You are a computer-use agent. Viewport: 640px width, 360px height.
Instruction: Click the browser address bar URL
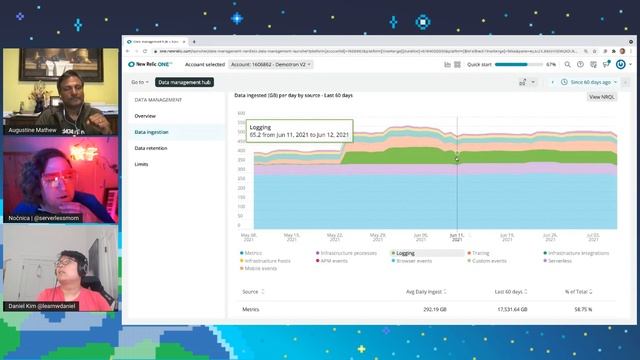pyautogui.click(x=367, y=51)
